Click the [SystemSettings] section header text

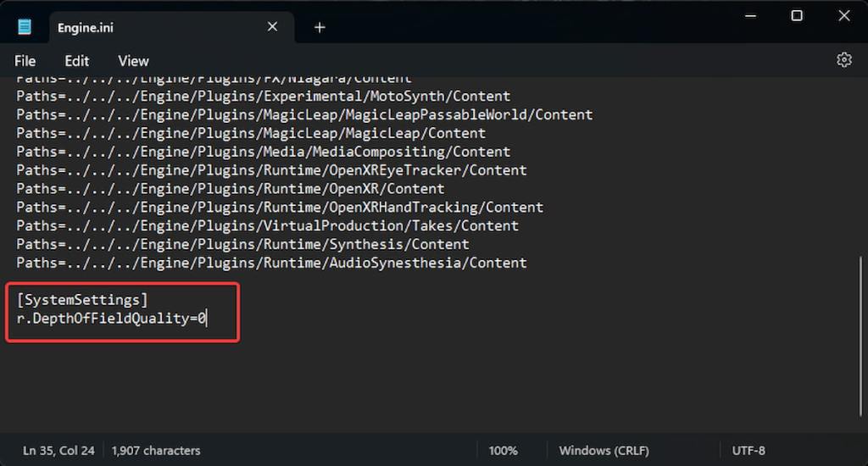pos(82,300)
